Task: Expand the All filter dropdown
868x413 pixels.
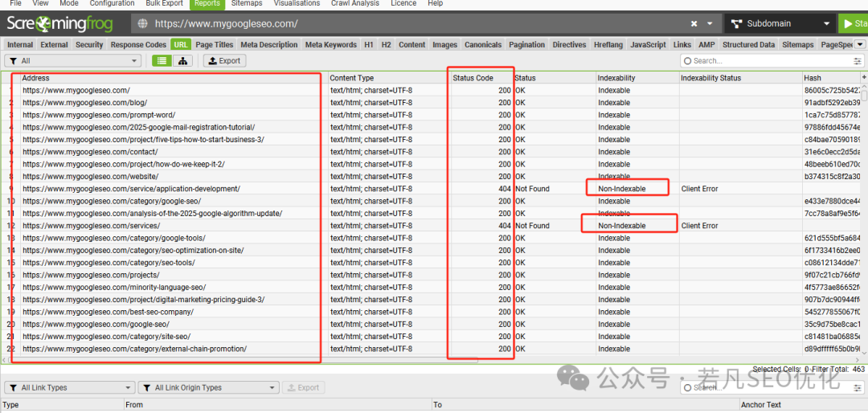Action: pos(72,61)
